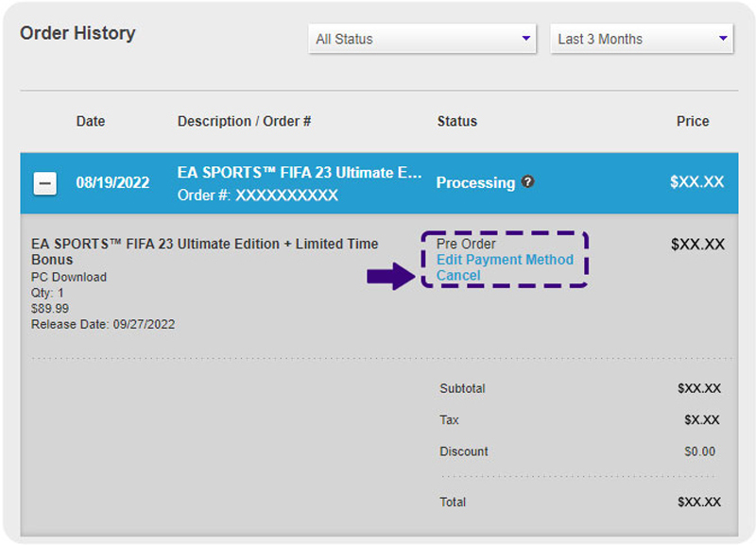Click the Cancel pre-order link

(458, 276)
